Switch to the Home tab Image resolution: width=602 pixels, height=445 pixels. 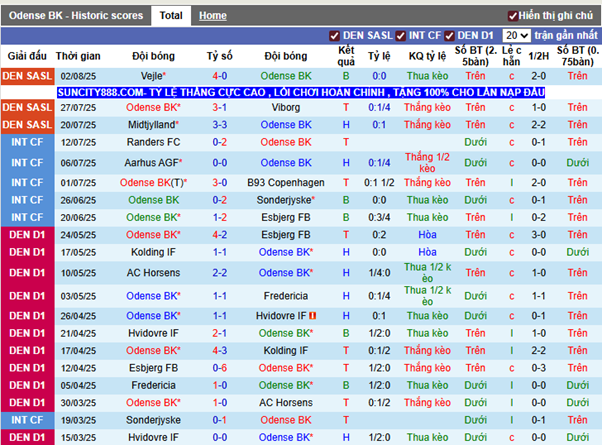(x=213, y=16)
